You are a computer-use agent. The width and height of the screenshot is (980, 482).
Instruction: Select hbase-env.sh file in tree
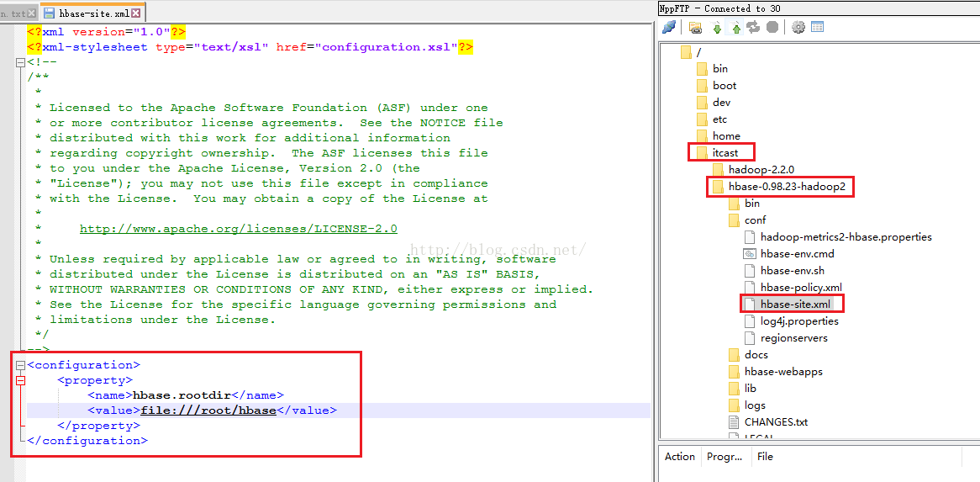792,271
